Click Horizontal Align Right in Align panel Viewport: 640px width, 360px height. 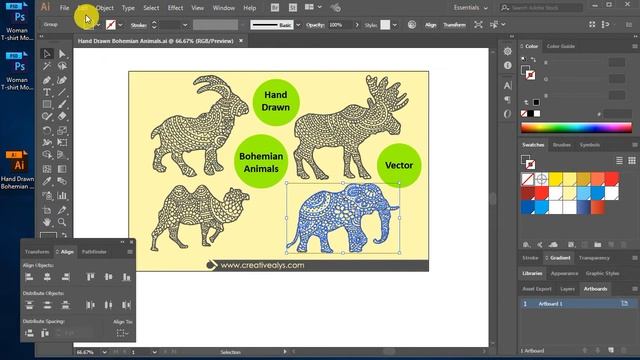point(65,277)
